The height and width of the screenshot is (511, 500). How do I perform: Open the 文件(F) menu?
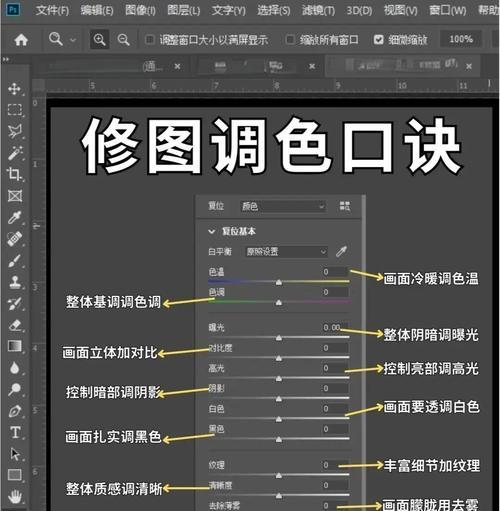click(52, 10)
